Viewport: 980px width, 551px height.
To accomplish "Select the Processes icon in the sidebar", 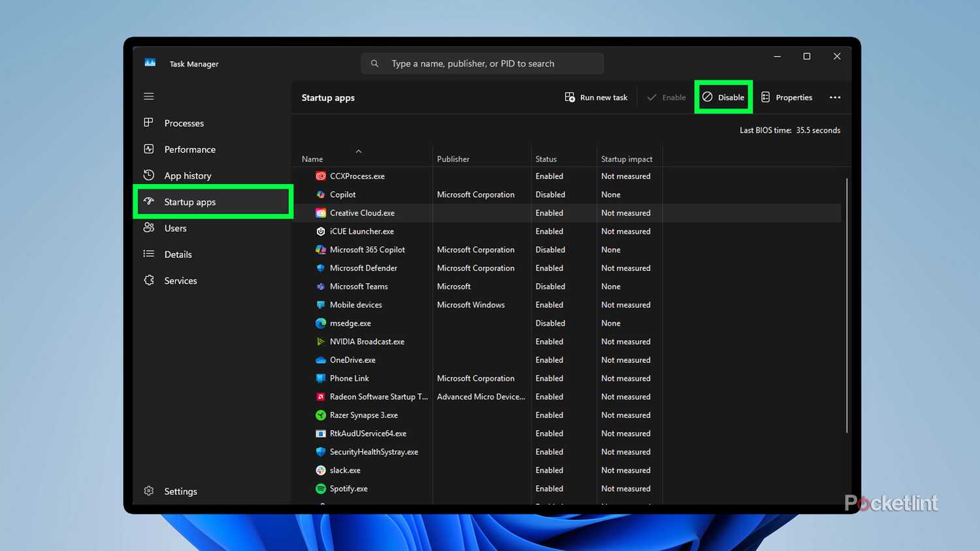I will tap(149, 123).
